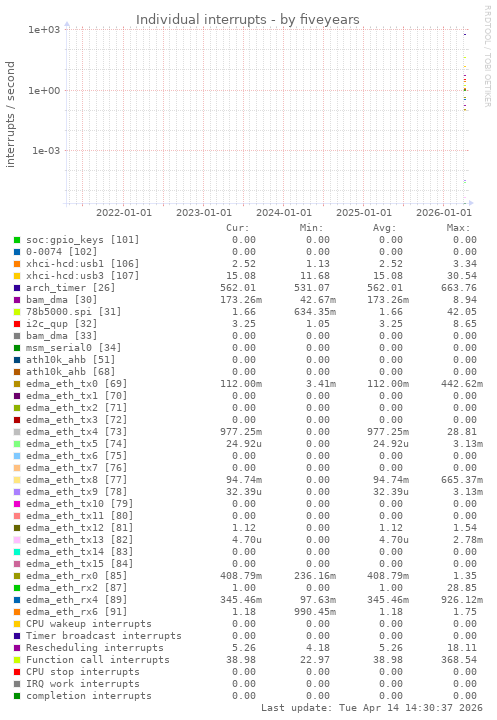Click the swatch beside edma_eth_tx4 [73]
The height and width of the screenshot is (720, 497).
(17, 432)
